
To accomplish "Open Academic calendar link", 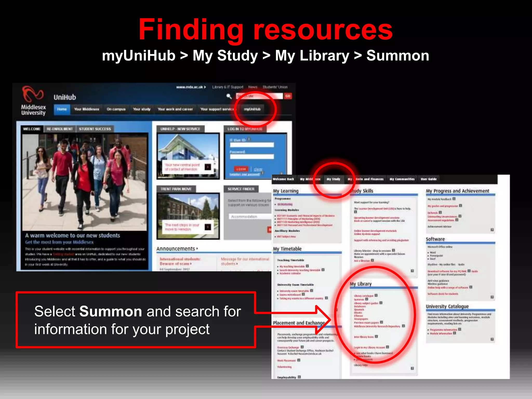I will (x=290, y=273).
